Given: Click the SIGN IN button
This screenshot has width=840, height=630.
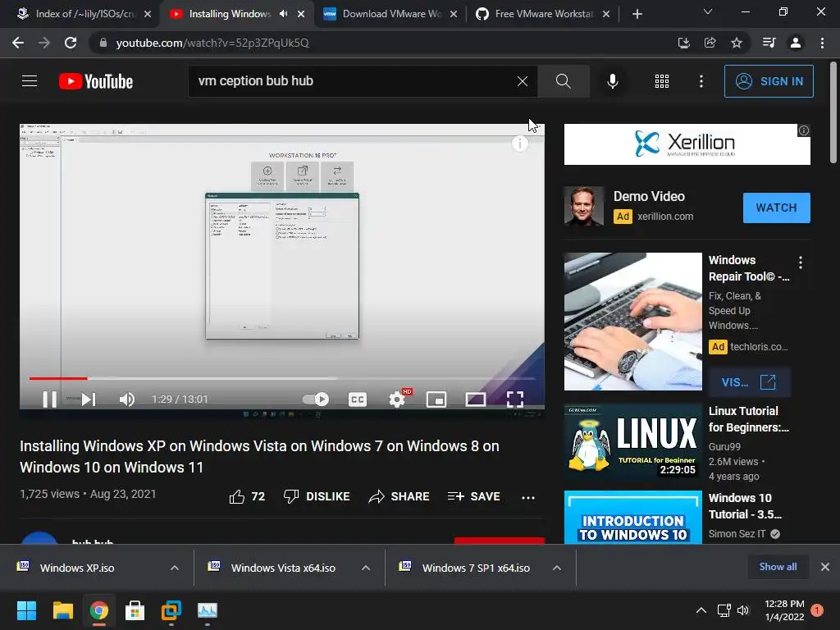Looking at the screenshot, I should (x=769, y=81).
